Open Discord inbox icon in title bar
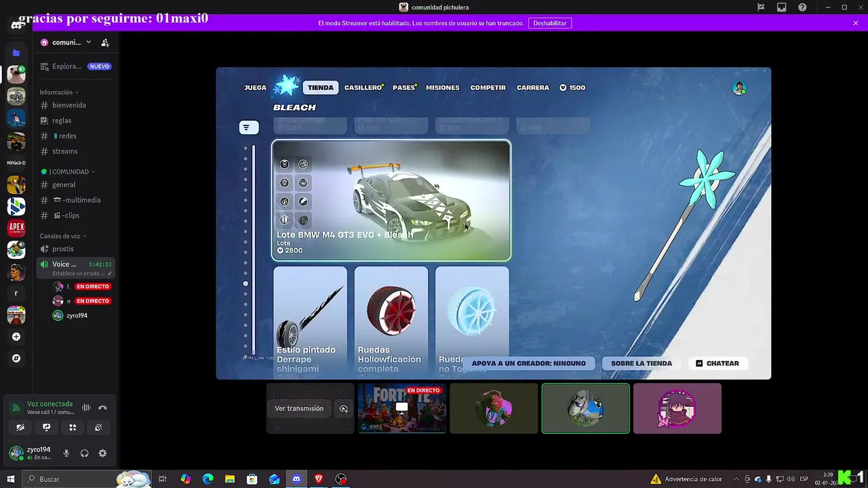Viewport: 868px width, 488px height. coord(782,7)
